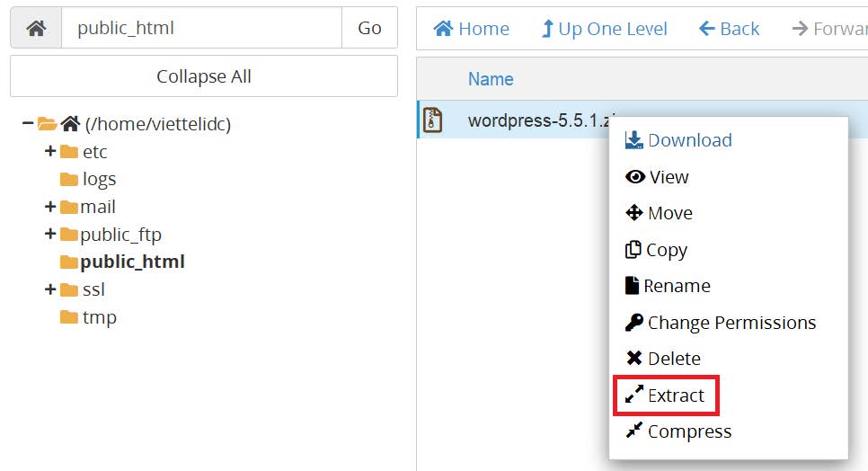The width and height of the screenshot is (868, 471).
Task: Extract the selected zip archive
Action: pos(666,395)
